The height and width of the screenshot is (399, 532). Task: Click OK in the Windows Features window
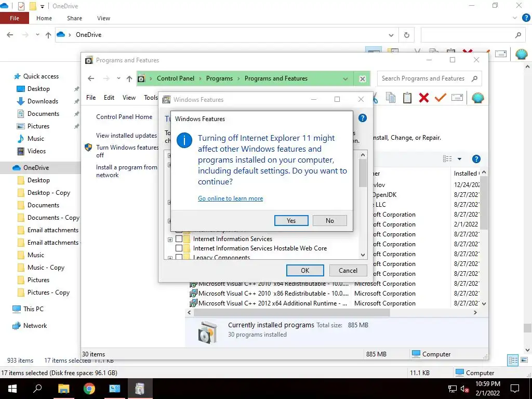coord(305,270)
